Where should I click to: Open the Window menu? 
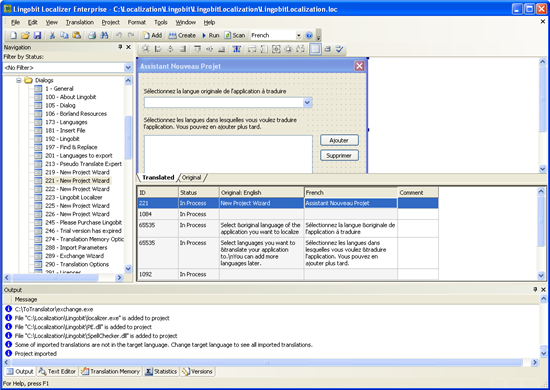186,22
